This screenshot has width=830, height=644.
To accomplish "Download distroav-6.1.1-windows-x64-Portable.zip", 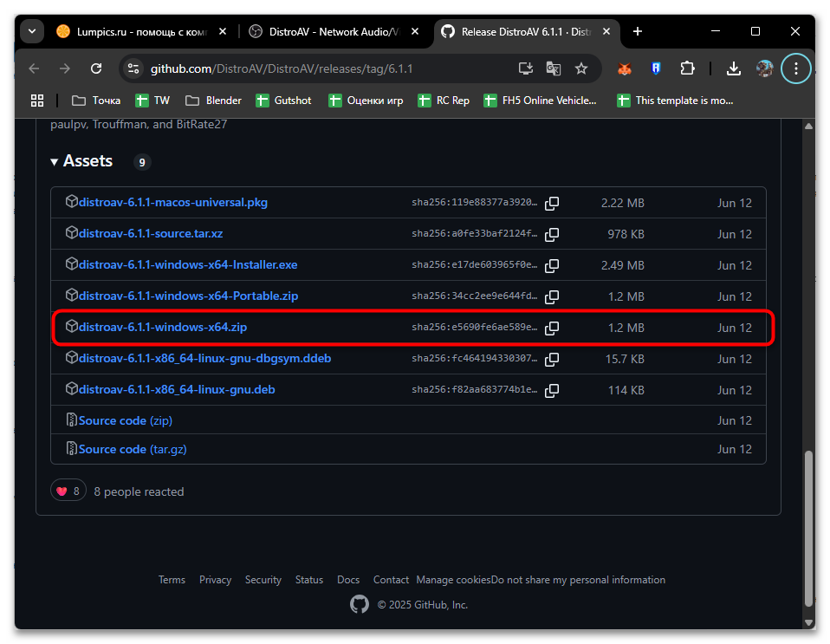I will coord(188,296).
